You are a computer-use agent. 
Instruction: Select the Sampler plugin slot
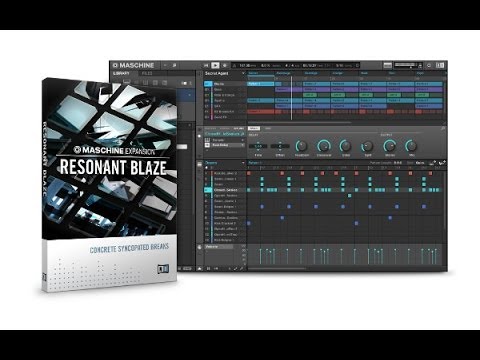point(228,140)
